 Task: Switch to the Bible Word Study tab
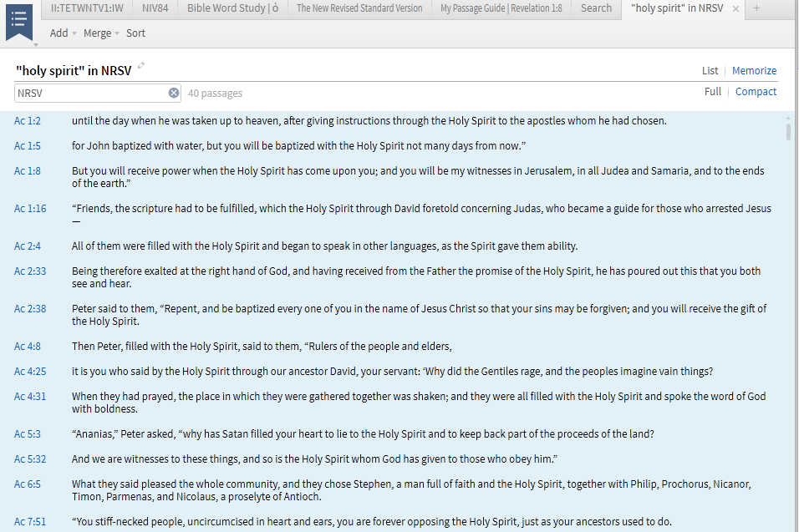[x=232, y=8]
